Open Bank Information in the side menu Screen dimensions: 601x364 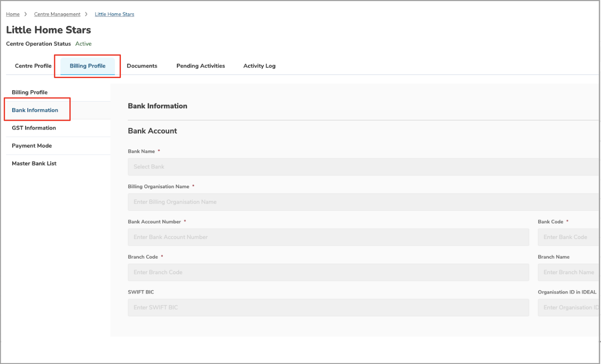coord(35,110)
